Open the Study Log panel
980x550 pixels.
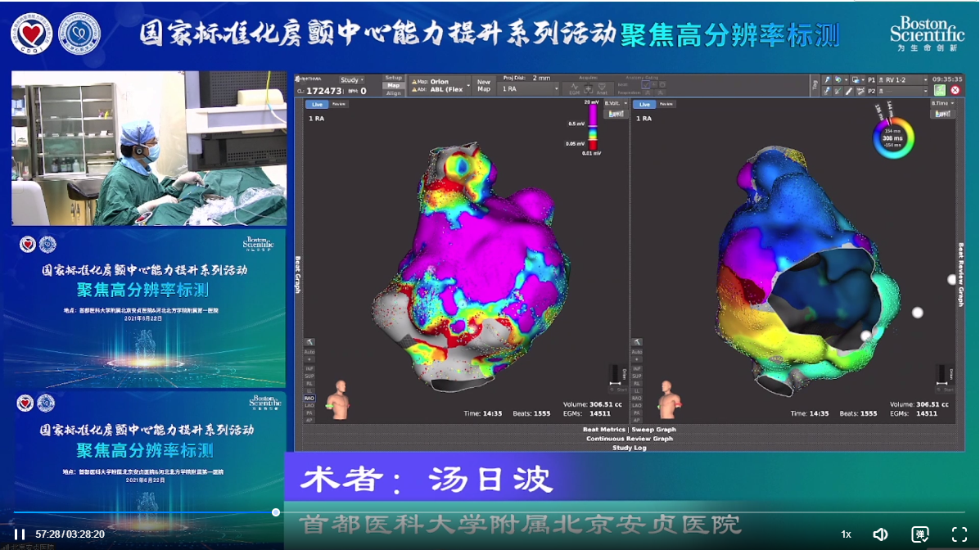[x=629, y=448]
